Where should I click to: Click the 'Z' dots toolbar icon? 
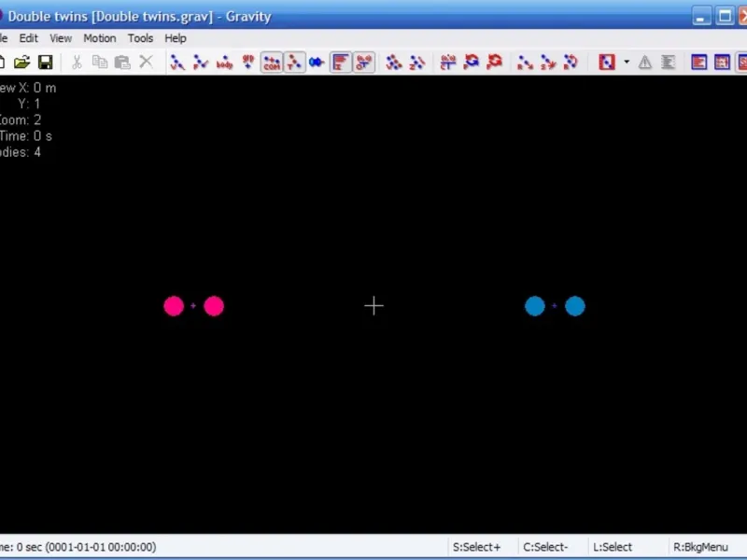click(x=416, y=62)
